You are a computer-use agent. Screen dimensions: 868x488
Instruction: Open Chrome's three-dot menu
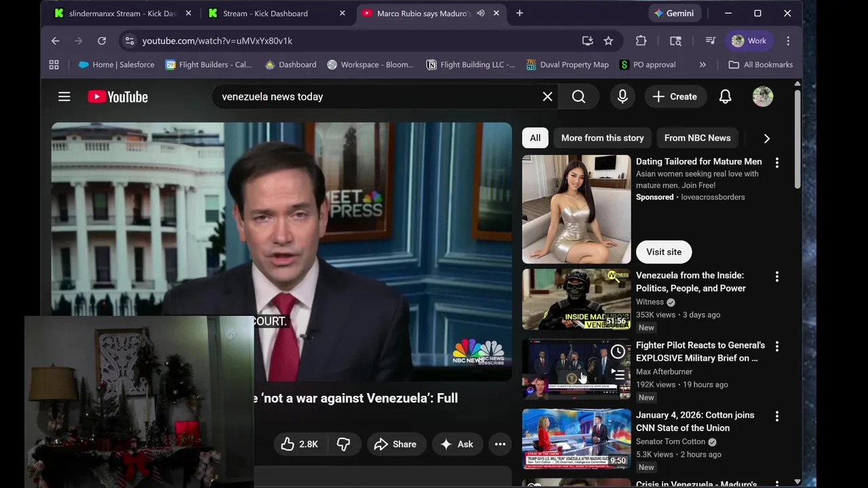click(x=788, y=41)
